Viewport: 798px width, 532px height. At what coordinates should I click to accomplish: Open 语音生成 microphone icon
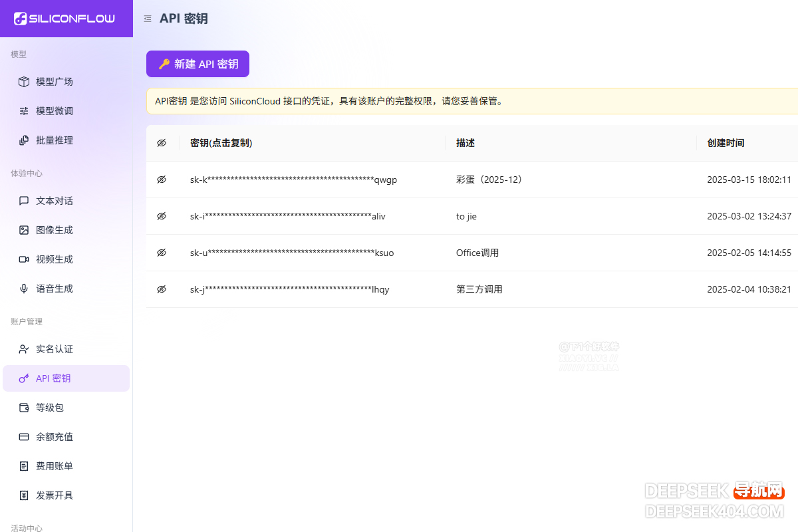tap(24, 289)
